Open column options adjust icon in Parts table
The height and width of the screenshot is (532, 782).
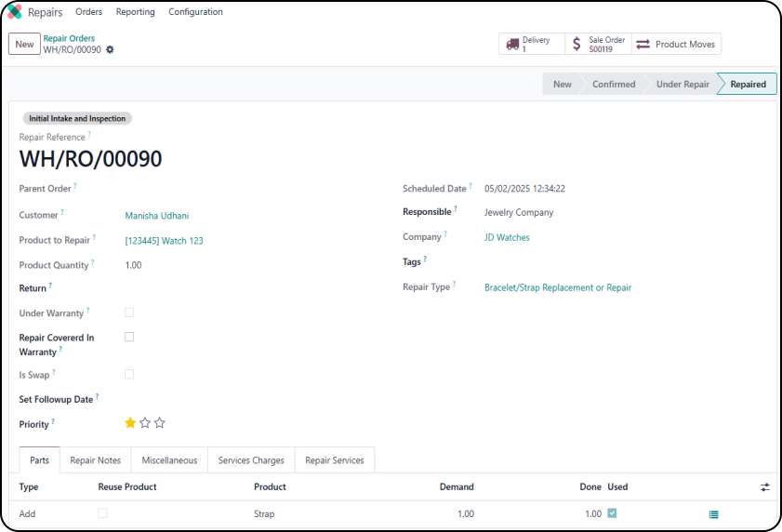coord(765,487)
